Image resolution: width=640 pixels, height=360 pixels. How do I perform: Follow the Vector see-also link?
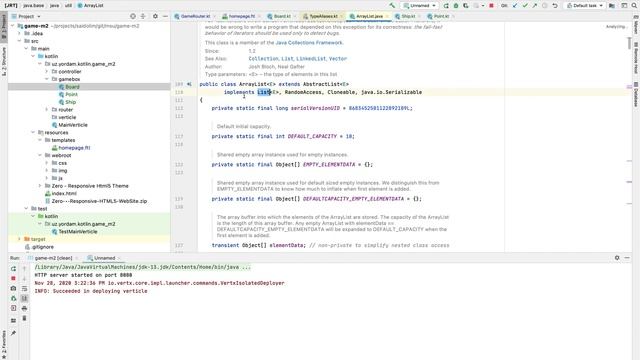click(x=338, y=59)
